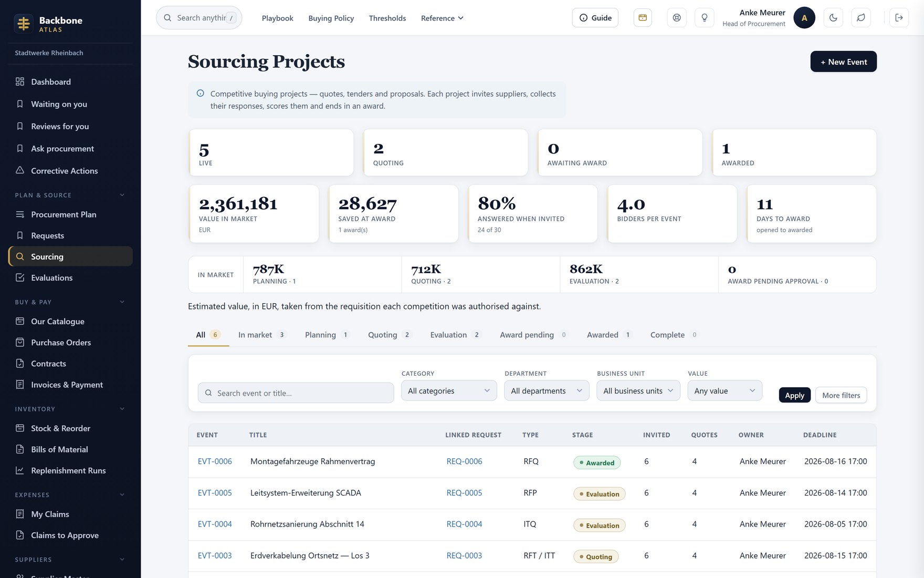Open Requests in sidebar
This screenshot has height=578, width=924.
[70, 235]
